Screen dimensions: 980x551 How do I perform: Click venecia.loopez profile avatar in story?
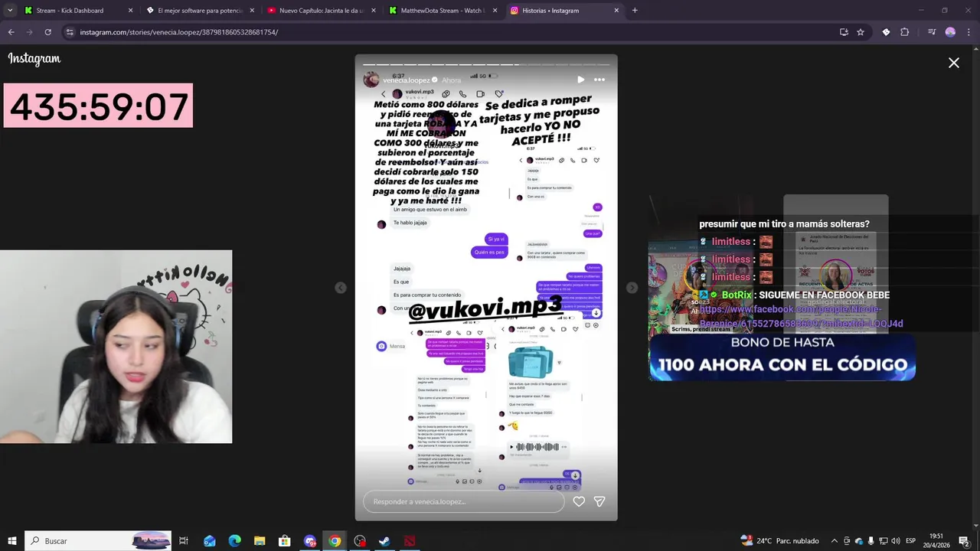coord(371,80)
